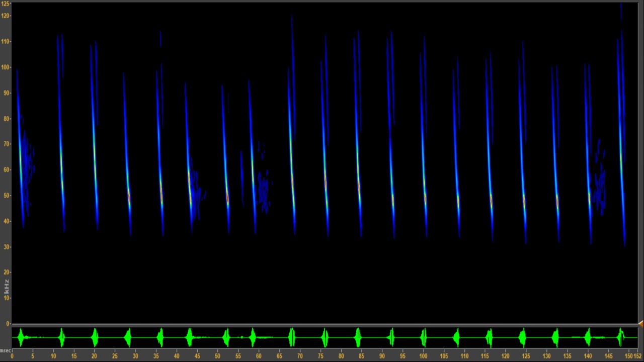Click the 100 kHz label on frequency axis

[6, 67]
